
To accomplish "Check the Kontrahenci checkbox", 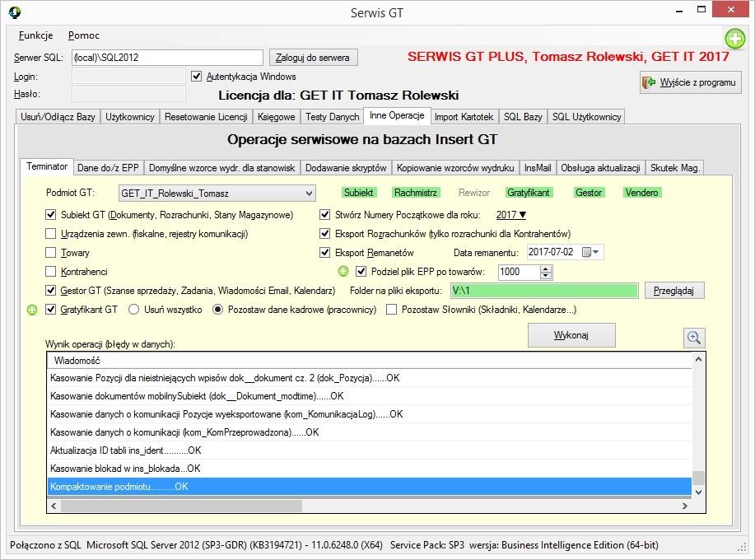I will [x=50, y=272].
